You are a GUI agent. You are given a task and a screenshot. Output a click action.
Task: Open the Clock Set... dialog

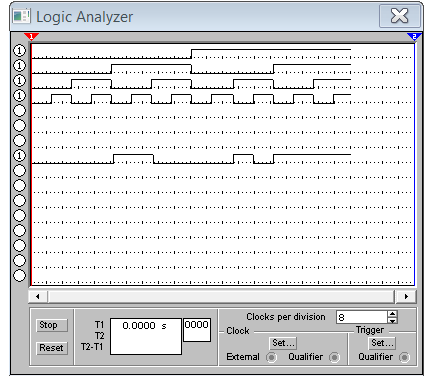[x=283, y=343]
